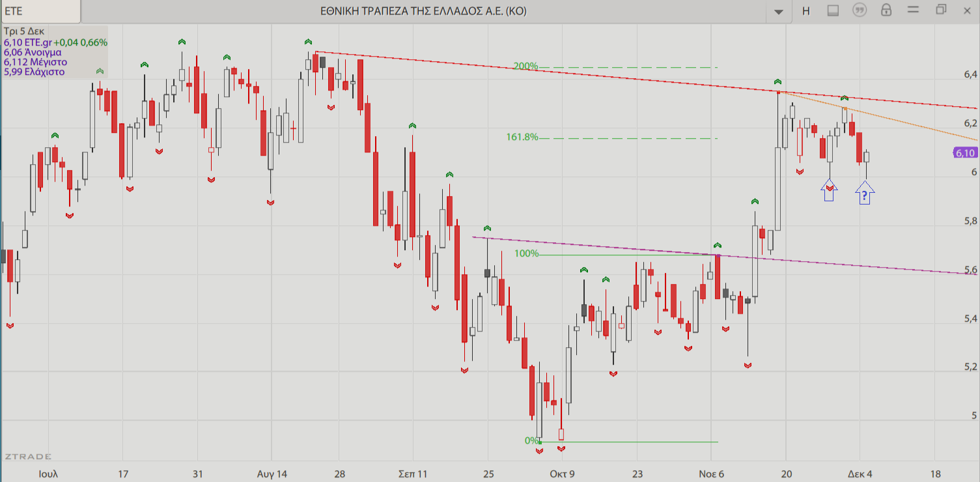This screenshot has height=482, width=980.
Task: Click the ETE symbol input field
Action: click(40, 11)
